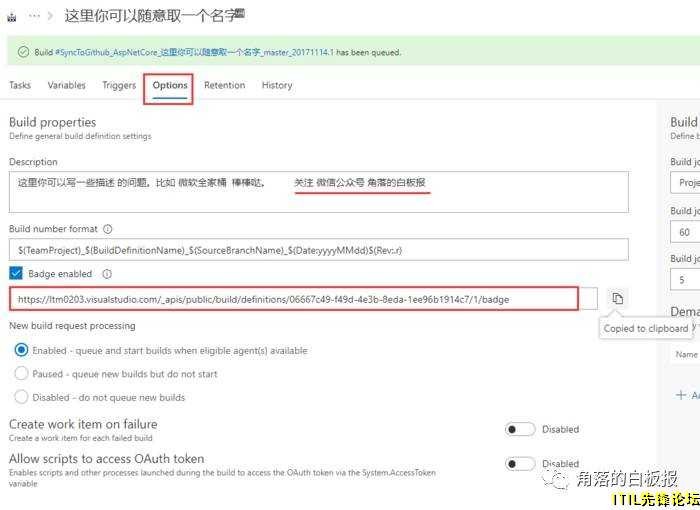The width and height of the screenshot is (700, 510).
Task: Click info icon beside Badge enabled
Action: tap(107, 274)
